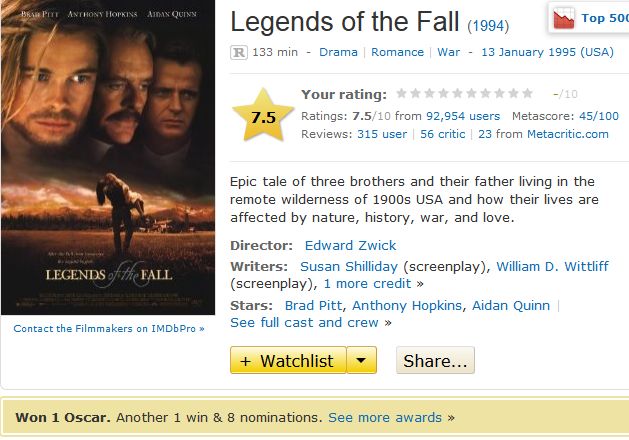Add the movie to Watchlist
The image size is (629, 440).
(288, 360)
